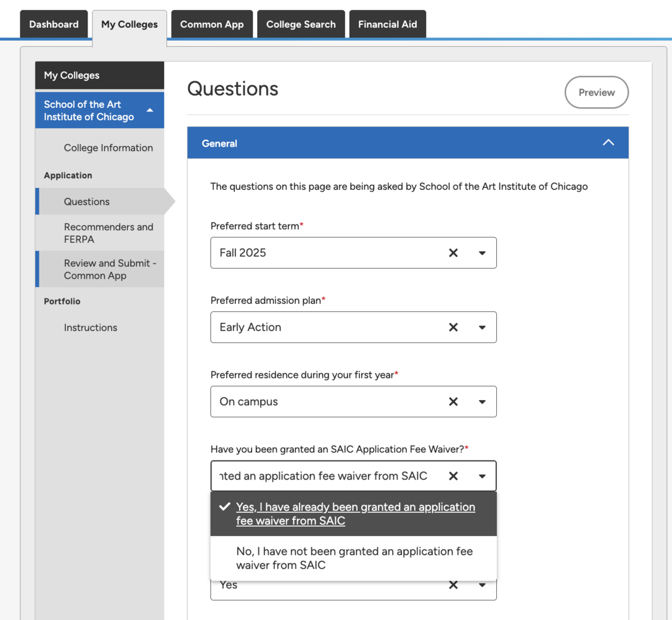Click the Portfolio heading in sidebar
This screenshot has width=672, height=620.
pyautogui.click(x=62, y=301)
